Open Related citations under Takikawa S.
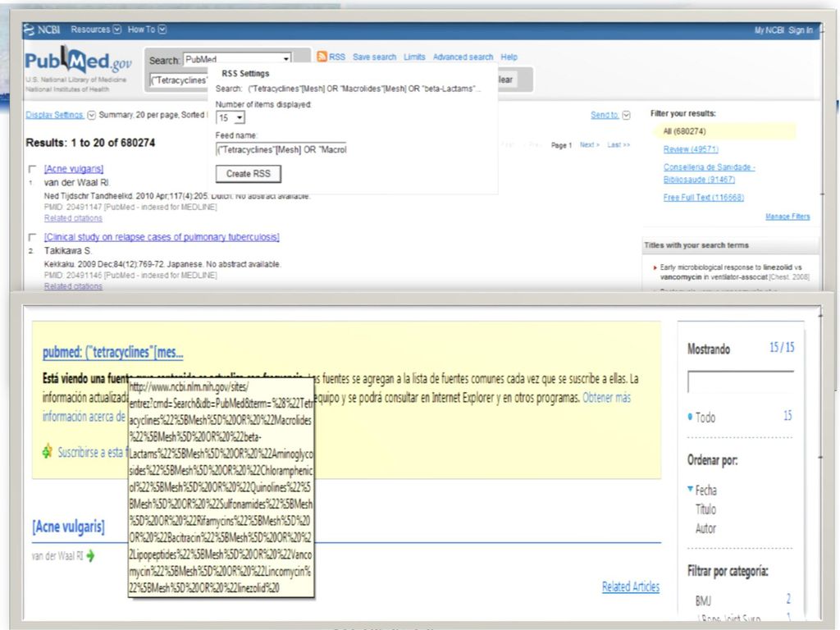This screenshot has height=630, width=840. [x=73, y=286]
